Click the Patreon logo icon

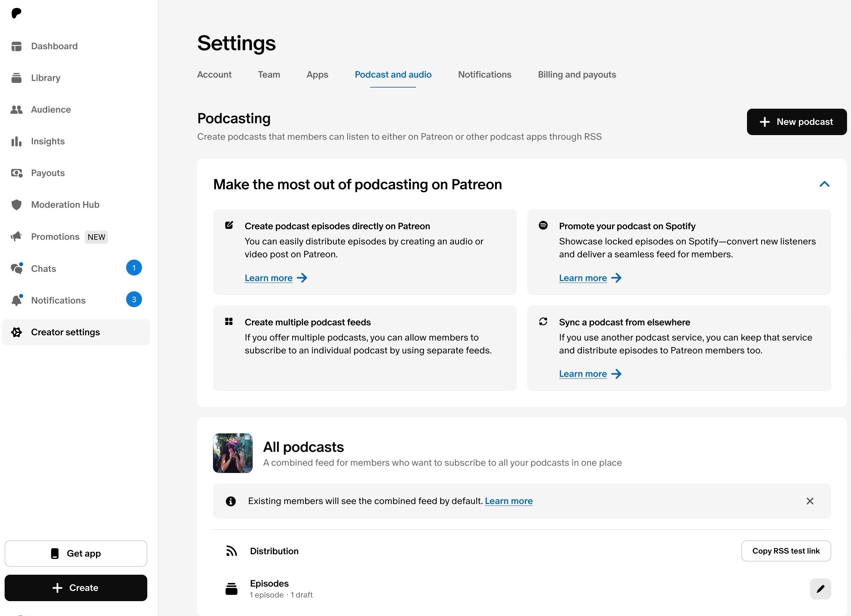pyautogui.click(x=17, y=13)
